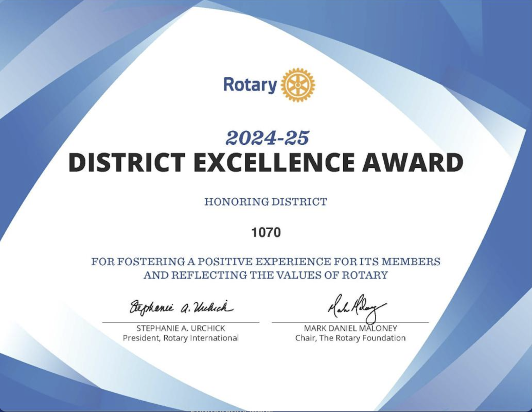Select the 2024-25 year heading
The width and height of the screenshot is (532, 412).
[x=267, y=138]
